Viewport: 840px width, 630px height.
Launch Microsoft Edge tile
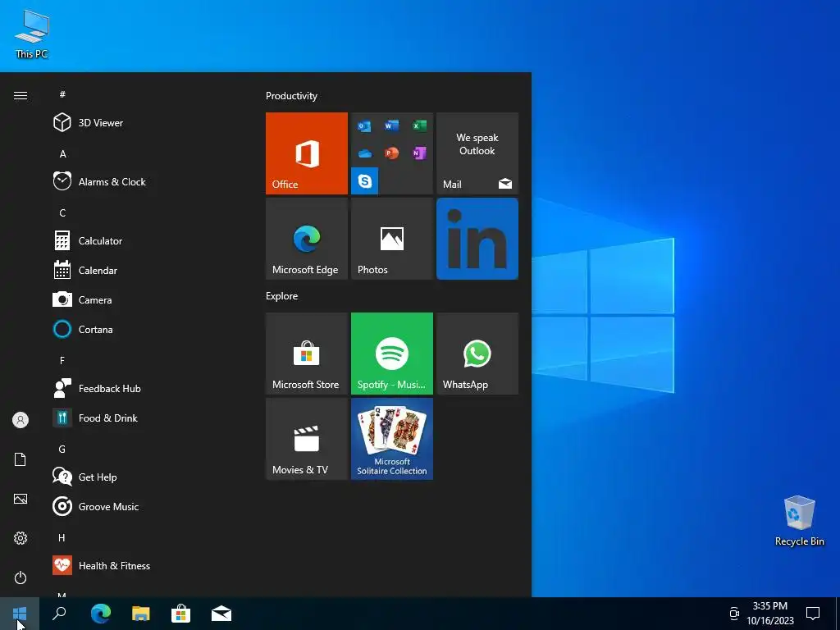307,239
